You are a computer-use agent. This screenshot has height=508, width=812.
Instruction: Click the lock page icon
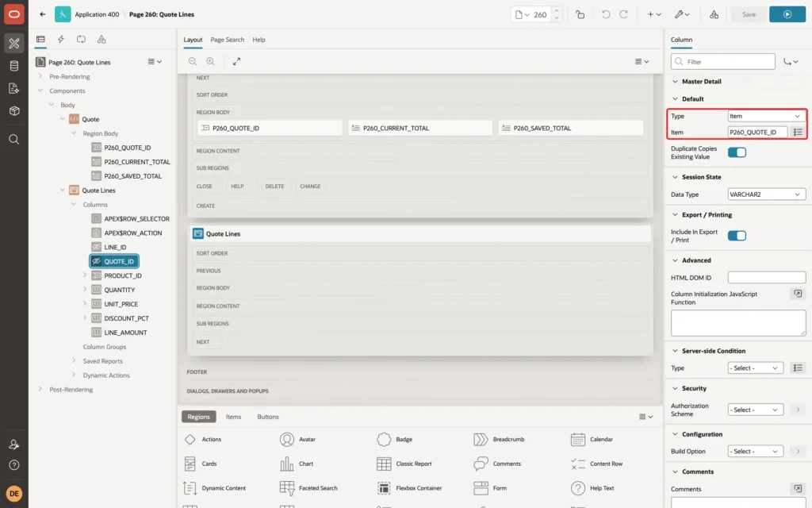tap(580, 14)
